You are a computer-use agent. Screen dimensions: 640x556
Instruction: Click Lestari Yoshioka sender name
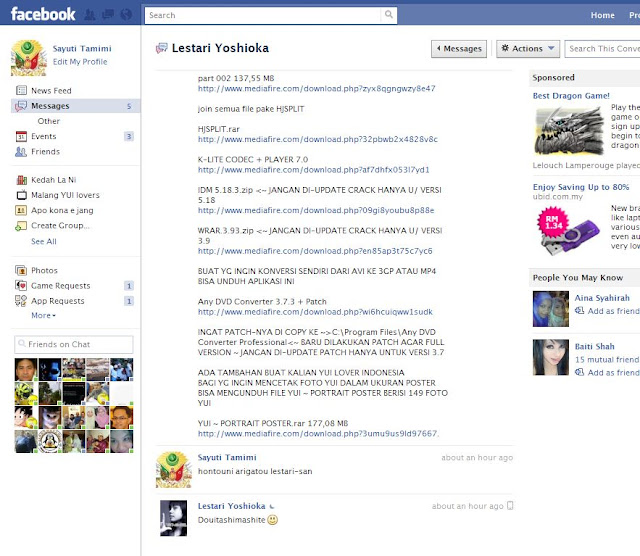click(231, 506)
